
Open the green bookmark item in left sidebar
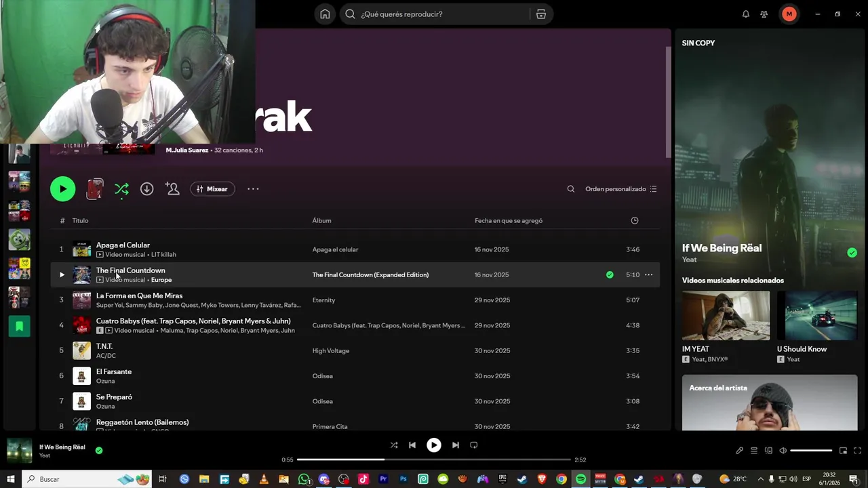click(19, 326)
